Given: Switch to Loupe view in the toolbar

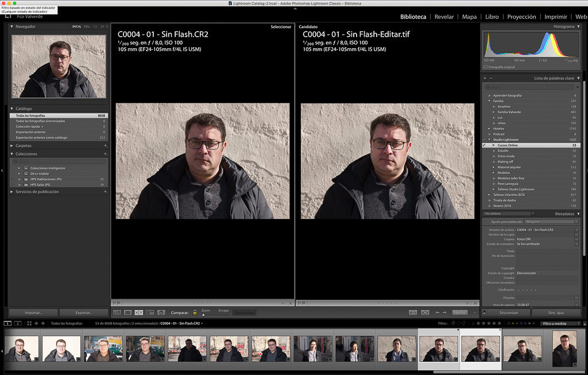Looking at the screenshot, I should 127,312.
